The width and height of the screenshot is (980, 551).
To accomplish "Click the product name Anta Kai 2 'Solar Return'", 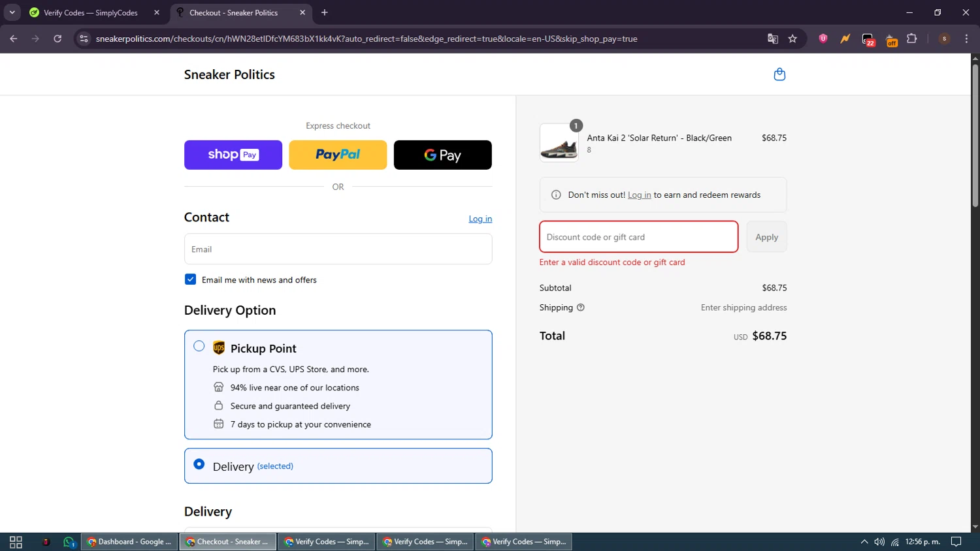I will tap(659, 138).
